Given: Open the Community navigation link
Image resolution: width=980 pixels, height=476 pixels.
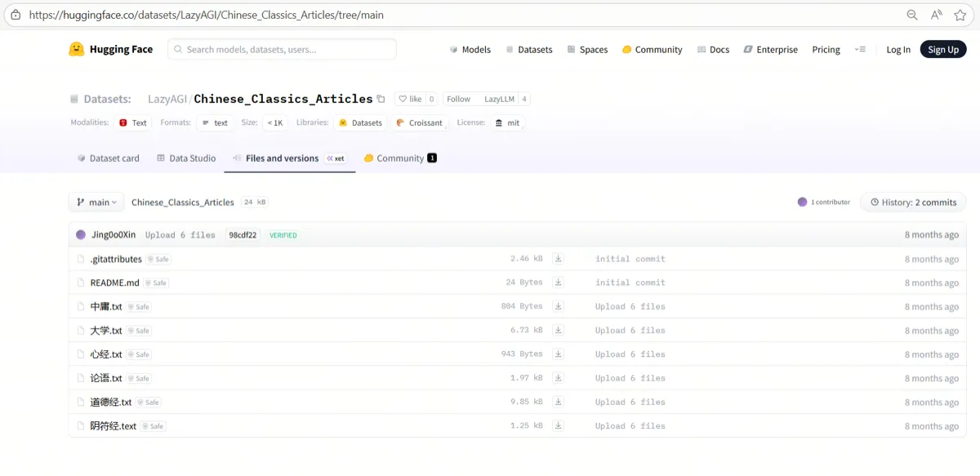Looking at the screenshot, I should (x=652, y=49).
